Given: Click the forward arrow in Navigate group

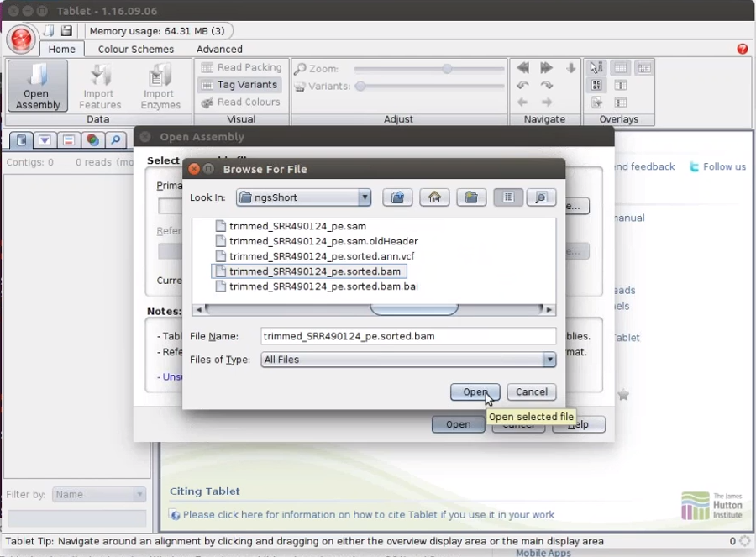Looking at the screenshot, I should (x=546, y=102).
